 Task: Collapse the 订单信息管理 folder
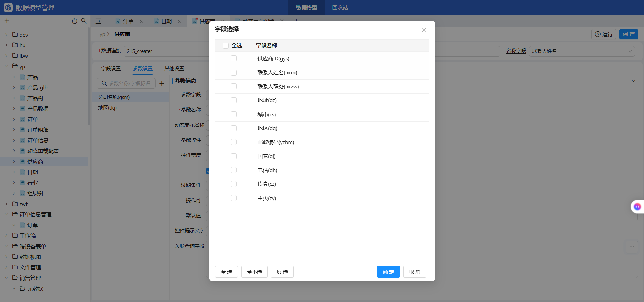[6, 214]
